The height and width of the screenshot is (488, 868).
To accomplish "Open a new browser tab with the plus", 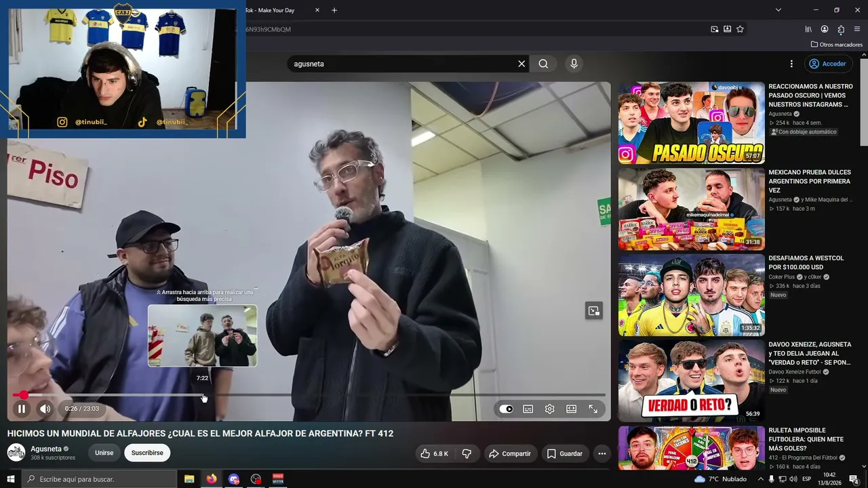I will pyautogui.click(x=334, y=10).
